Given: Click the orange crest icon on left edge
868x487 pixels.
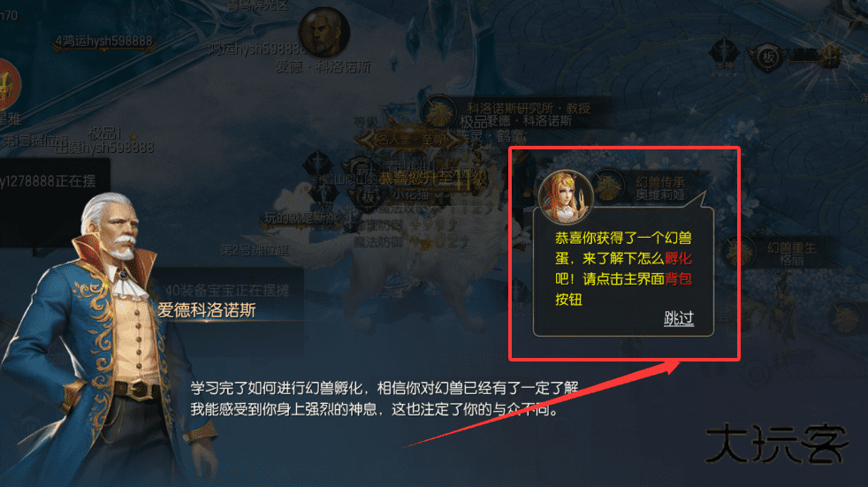Looking at the screenshot, I should click(8, 84).
